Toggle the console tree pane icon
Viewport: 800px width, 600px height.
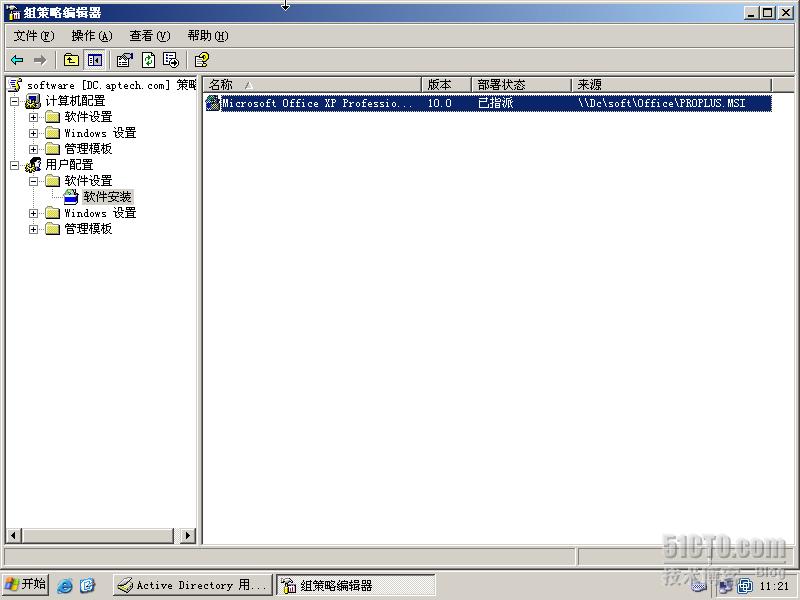tap(94, 60)
